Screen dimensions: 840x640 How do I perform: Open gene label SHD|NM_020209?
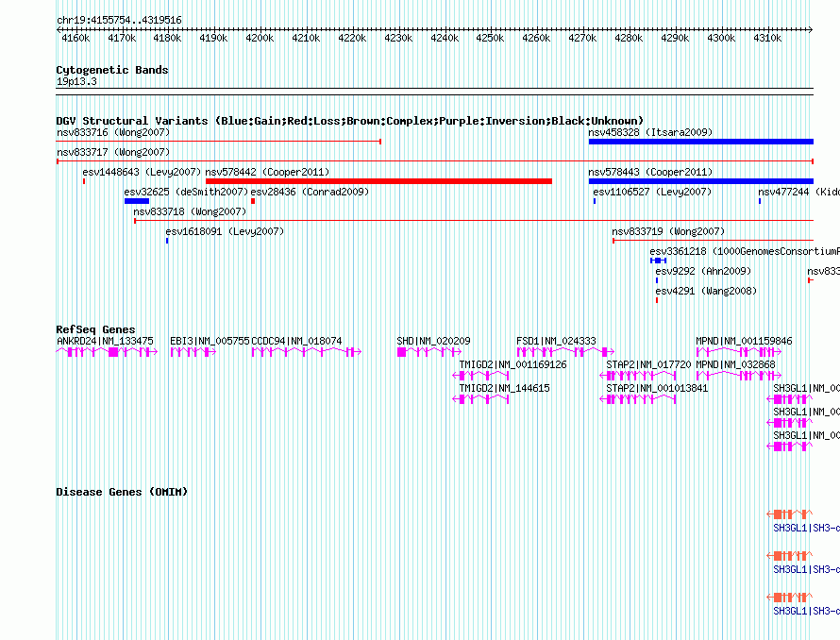tap(433, 341)
